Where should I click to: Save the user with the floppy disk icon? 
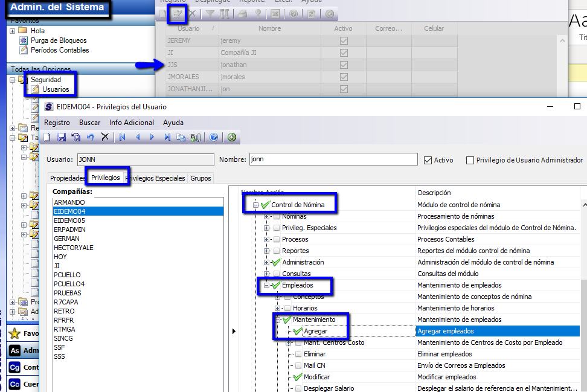[x=62, y=137]
